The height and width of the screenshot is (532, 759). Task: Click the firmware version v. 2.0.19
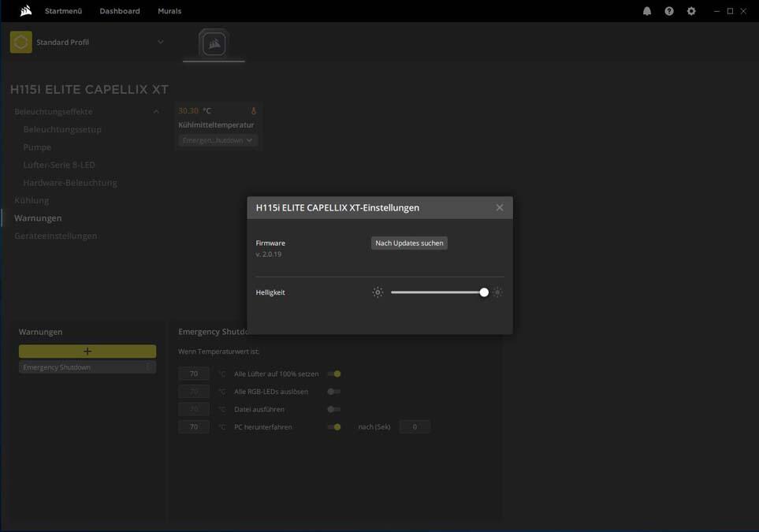click(269, 254)
